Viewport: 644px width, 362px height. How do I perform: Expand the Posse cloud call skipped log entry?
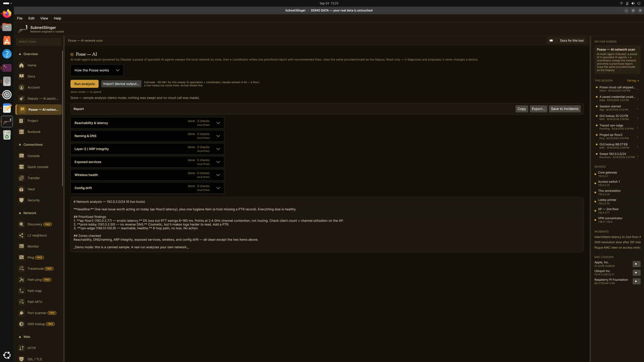click(x=638, y=89)
